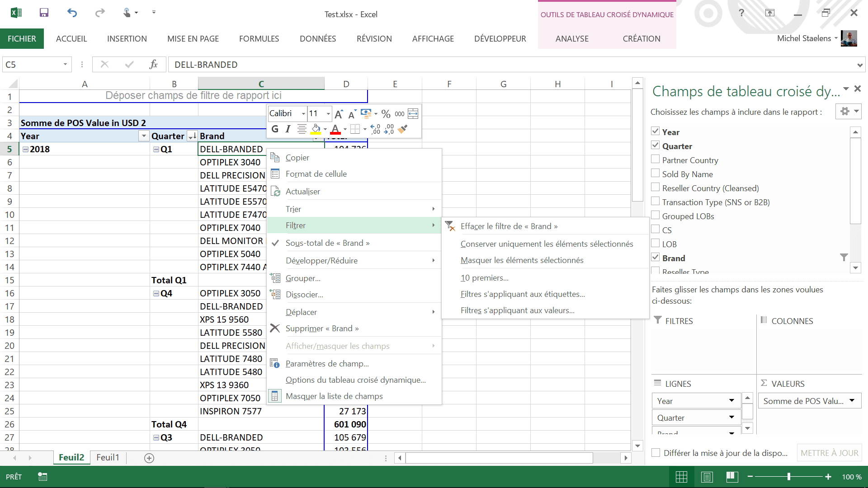Check the Partner Country field
The image size is (868, 488).
coord(655,159)
